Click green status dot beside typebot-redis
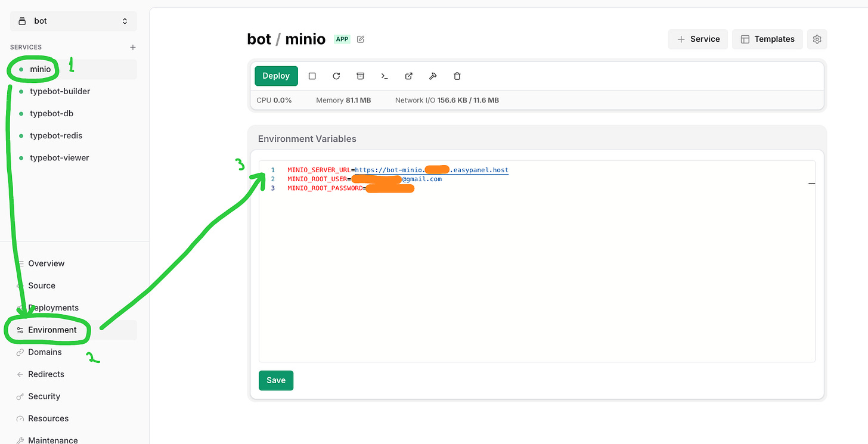868x444 pixels. point(21,135)
